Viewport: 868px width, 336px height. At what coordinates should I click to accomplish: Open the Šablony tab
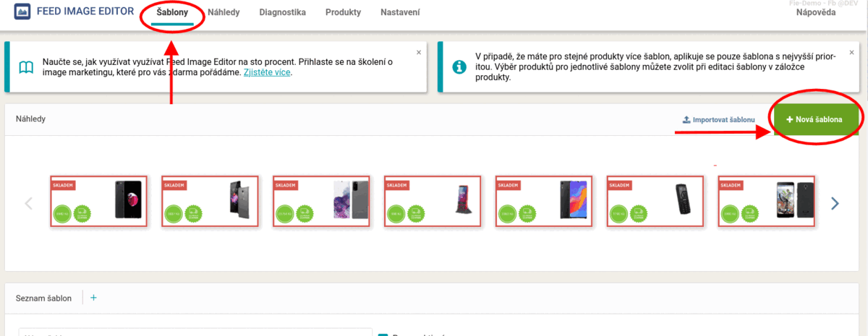(x=172, y=13)
